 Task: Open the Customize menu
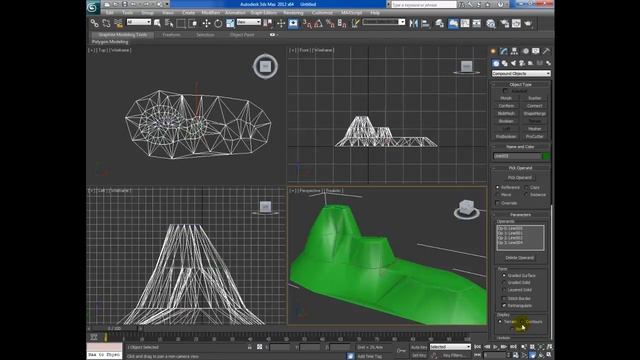click(x=322, y=13)
